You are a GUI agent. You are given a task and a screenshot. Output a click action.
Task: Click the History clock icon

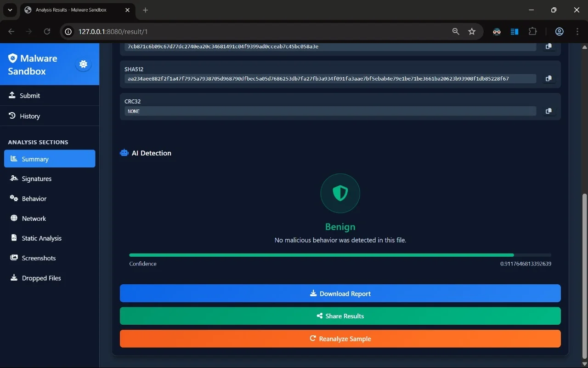click(x=12, y=116)
